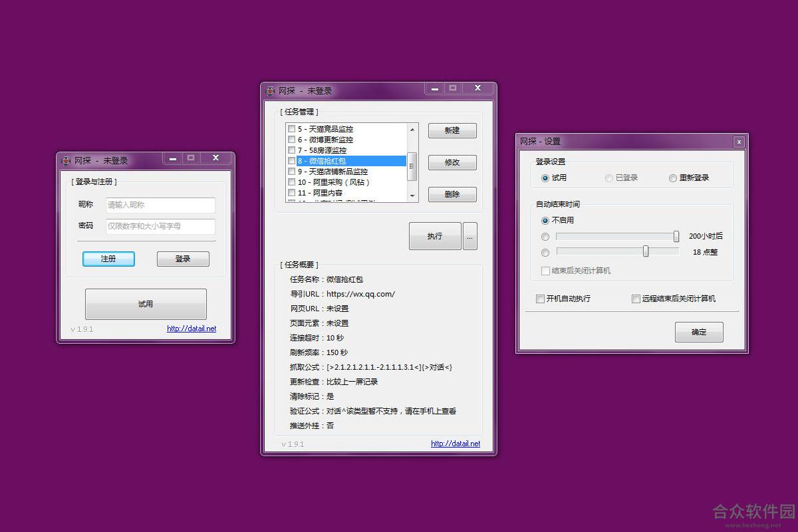Click the large 试用 trial button
The height and width of the screenshot is (532, 798).
[146, 304]
